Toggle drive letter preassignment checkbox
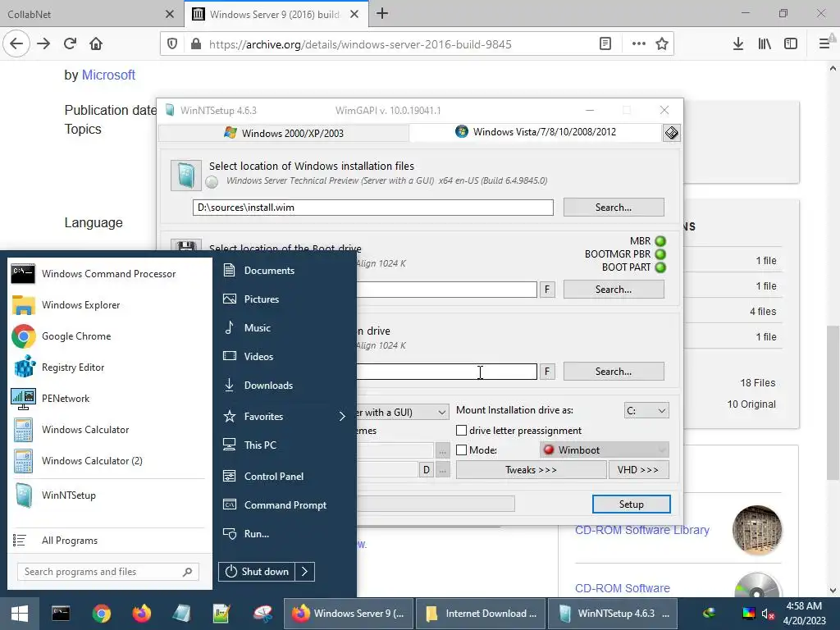The image size is (840, 630). [x=461, y=430]
